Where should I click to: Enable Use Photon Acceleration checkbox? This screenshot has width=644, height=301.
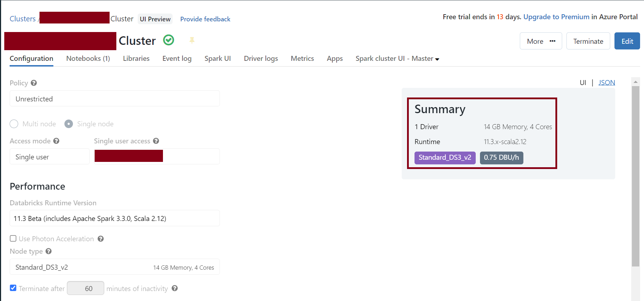(x=13, y=238)
